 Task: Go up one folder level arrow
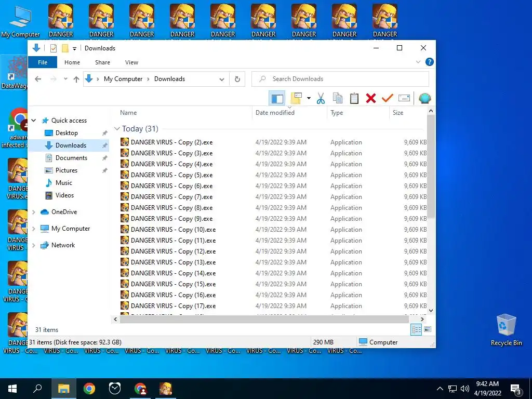76,79
